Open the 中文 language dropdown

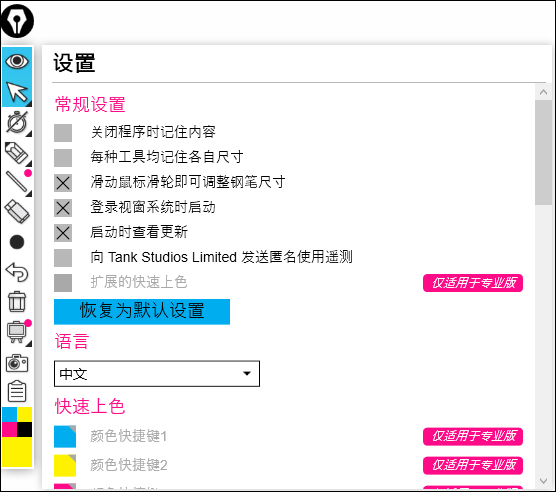coord(157,374)
